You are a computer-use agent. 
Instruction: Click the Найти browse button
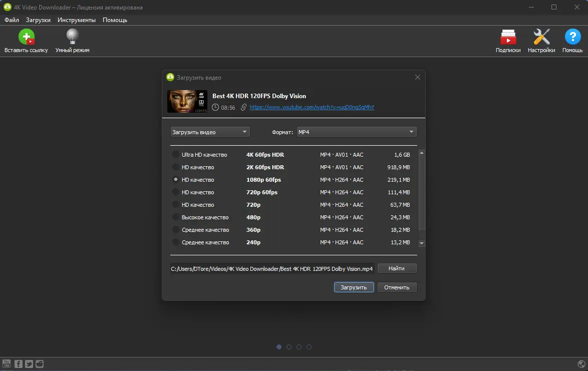pos(397,268)
